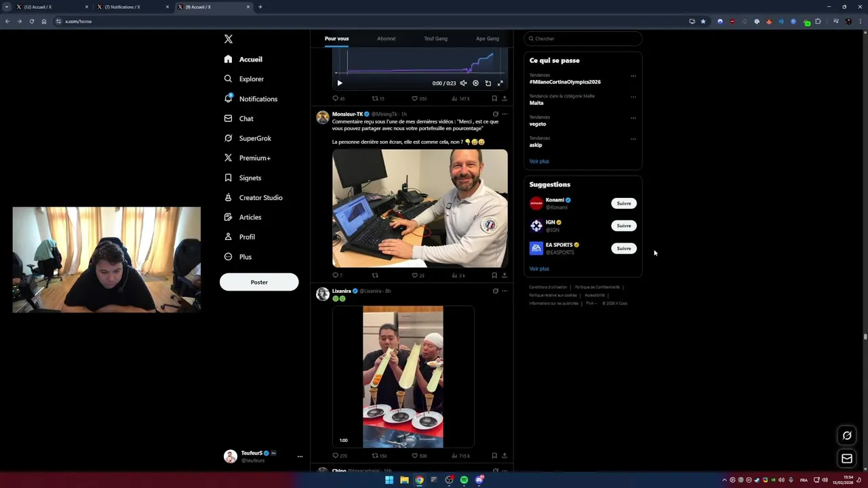Switch to the Abonné tab
Screen dimensions: 868x488
(x=387, y=39)
